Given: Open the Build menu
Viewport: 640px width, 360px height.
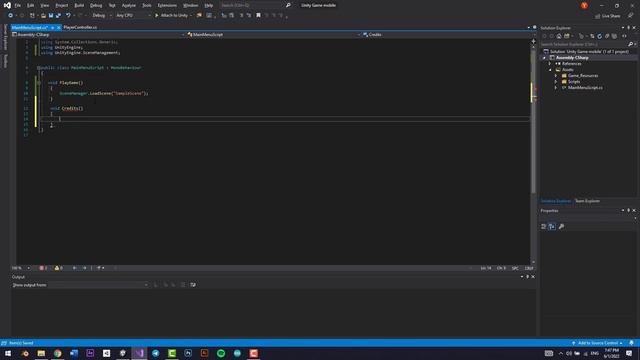Looking at the screenshot, I should [79, 5].
